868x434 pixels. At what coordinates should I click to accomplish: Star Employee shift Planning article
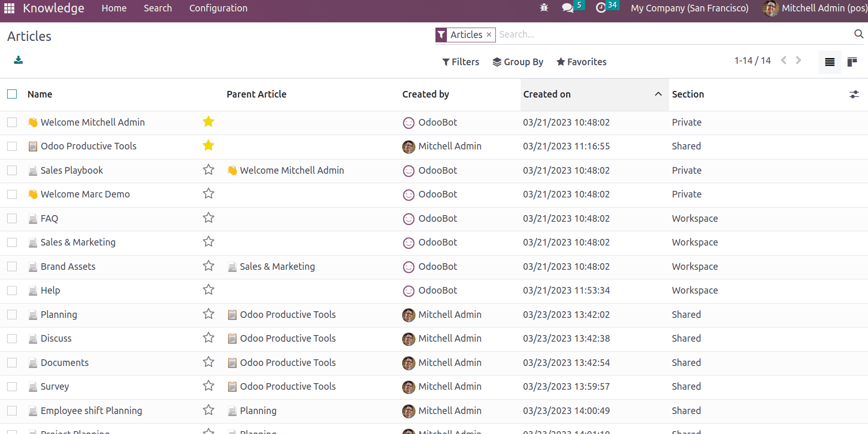pos(208,410)
